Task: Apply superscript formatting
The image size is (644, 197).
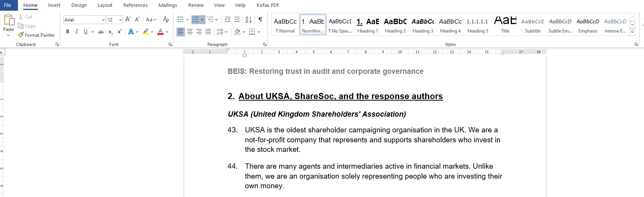Action: click(120, 32)
